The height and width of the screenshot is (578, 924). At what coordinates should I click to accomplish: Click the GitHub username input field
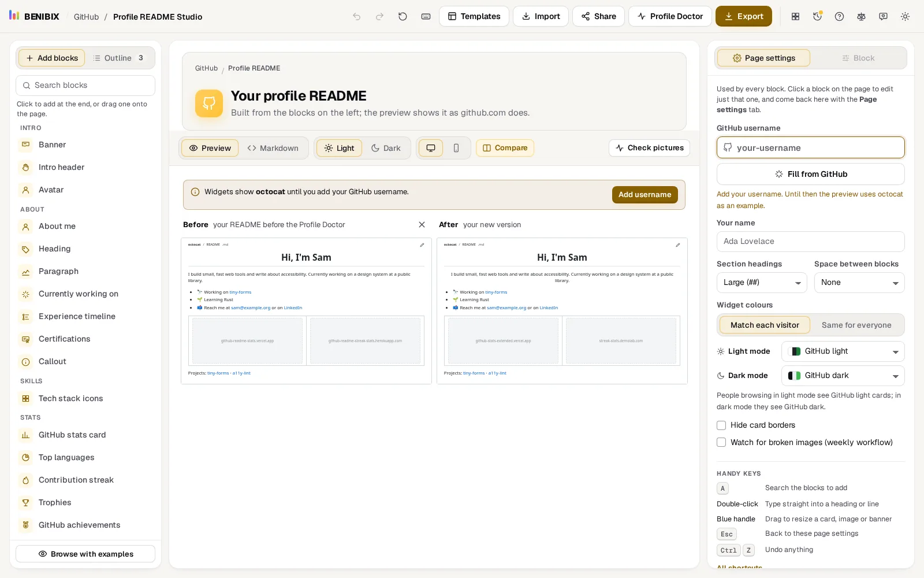tap(811, 147)
